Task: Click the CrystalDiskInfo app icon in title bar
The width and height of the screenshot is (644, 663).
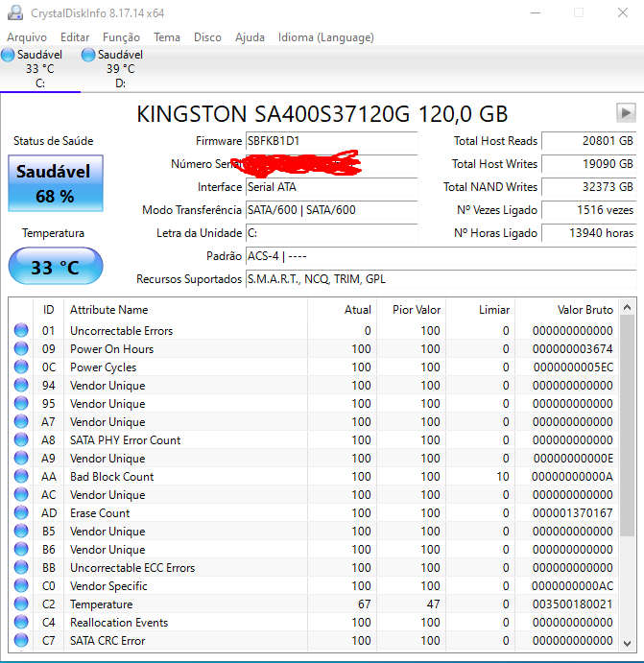Action: pos(15,12)
